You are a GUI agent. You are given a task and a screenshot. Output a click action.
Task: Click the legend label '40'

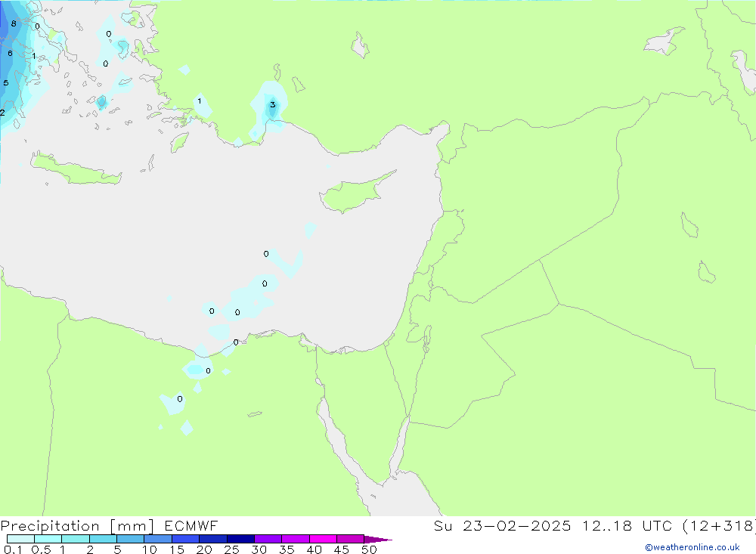(x=314, y=549)
